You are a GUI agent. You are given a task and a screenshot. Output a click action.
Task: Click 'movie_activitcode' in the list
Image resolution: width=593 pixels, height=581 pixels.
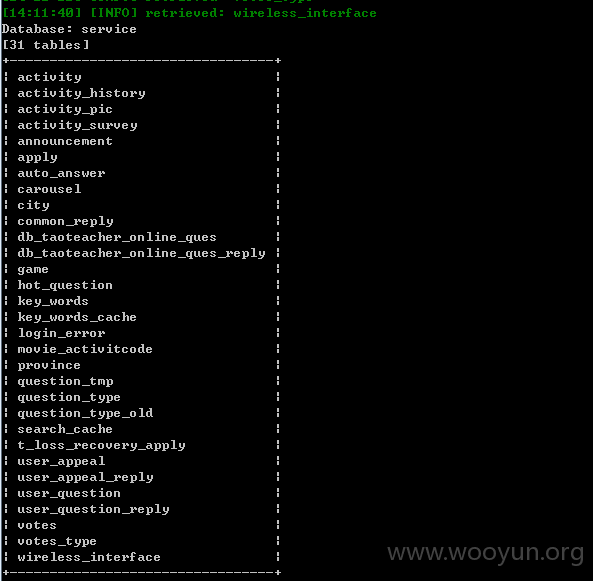[x=85, y=349]
